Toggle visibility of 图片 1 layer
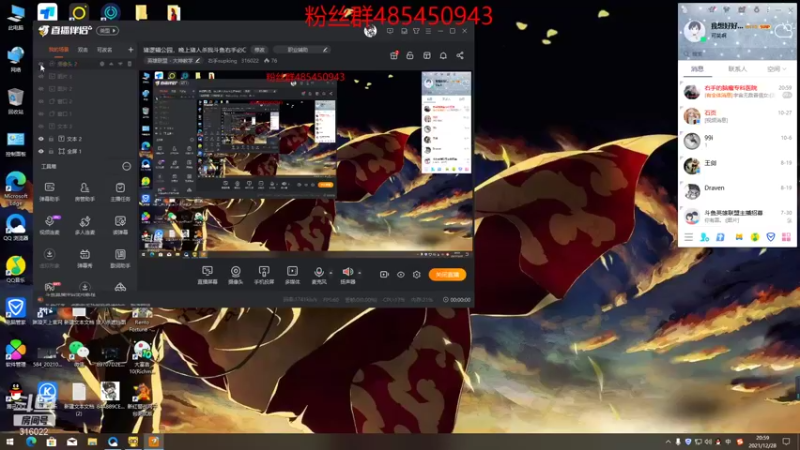The height and width of the screenshot is (450, 800). [x=41, y=77]
